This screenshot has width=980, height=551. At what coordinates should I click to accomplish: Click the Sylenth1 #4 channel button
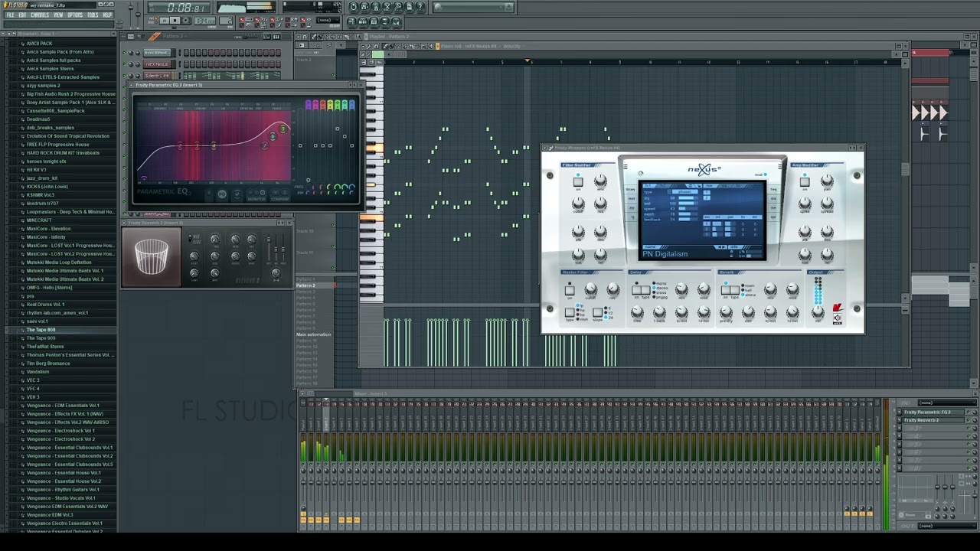pos(157,76)
